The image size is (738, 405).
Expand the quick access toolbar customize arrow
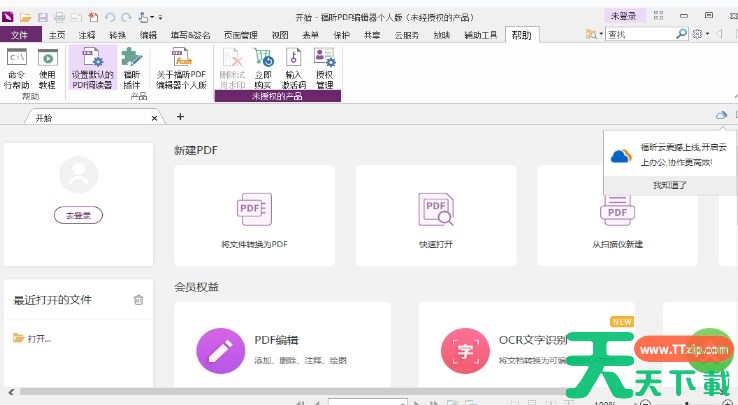point(161,18)
